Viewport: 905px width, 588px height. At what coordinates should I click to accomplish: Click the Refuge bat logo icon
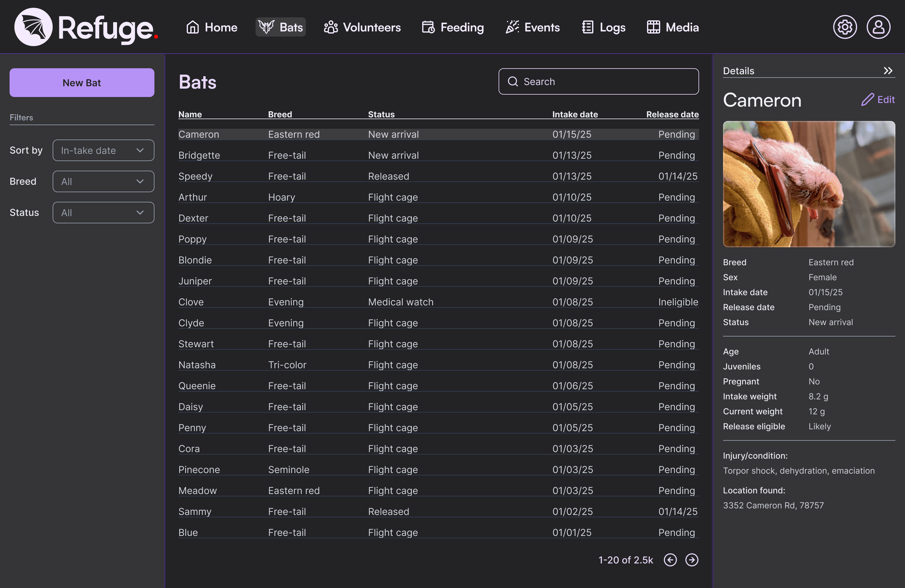pyautogui.click(x=33, y=27)
